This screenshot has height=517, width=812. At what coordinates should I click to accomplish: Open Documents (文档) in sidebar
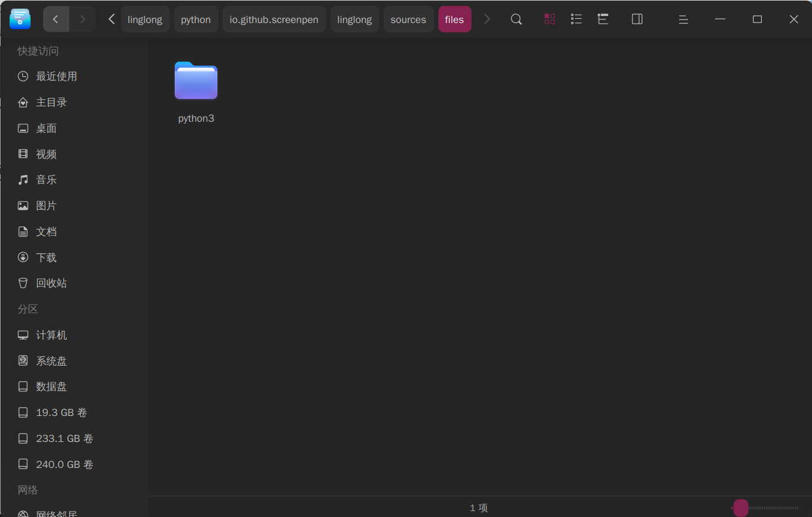74,232
